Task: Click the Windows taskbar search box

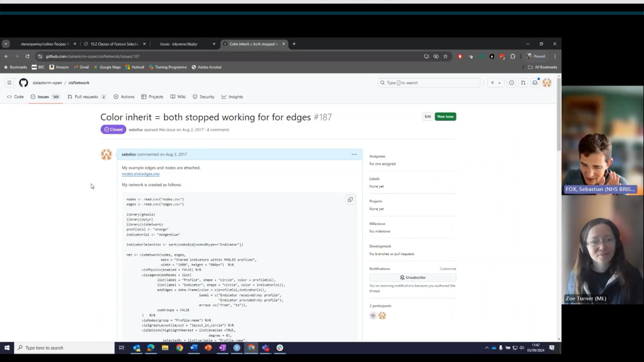Action: click(64, 348)
